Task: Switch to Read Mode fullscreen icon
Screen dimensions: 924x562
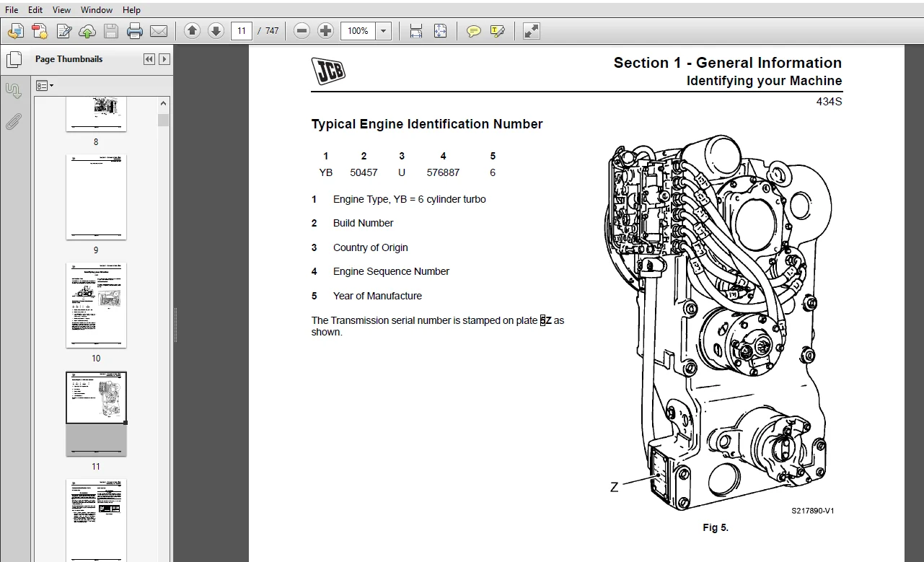Action: (531, 31)
